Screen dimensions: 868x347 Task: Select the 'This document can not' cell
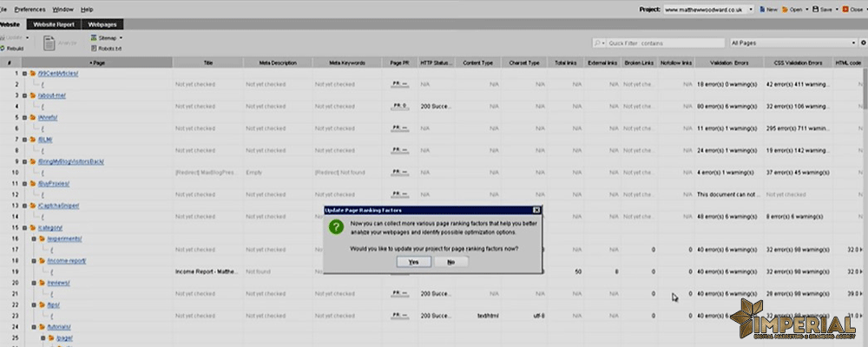pos(730,194)
